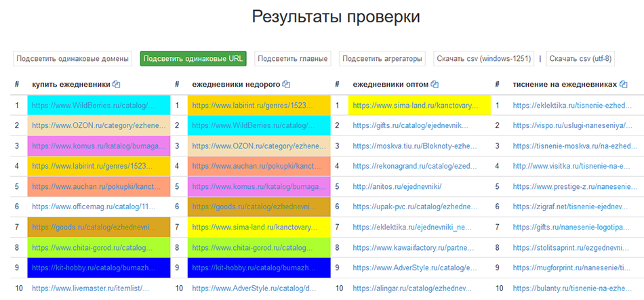Click the 'Результаты проверки' page heading
The image size is (644, 300).
click(x=336, y=17)
